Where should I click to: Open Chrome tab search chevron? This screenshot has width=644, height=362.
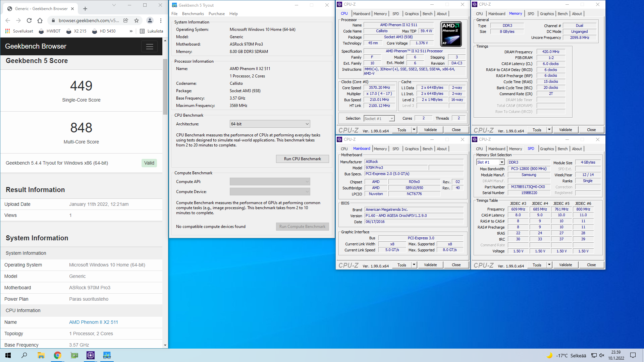(x=114, y=5)
